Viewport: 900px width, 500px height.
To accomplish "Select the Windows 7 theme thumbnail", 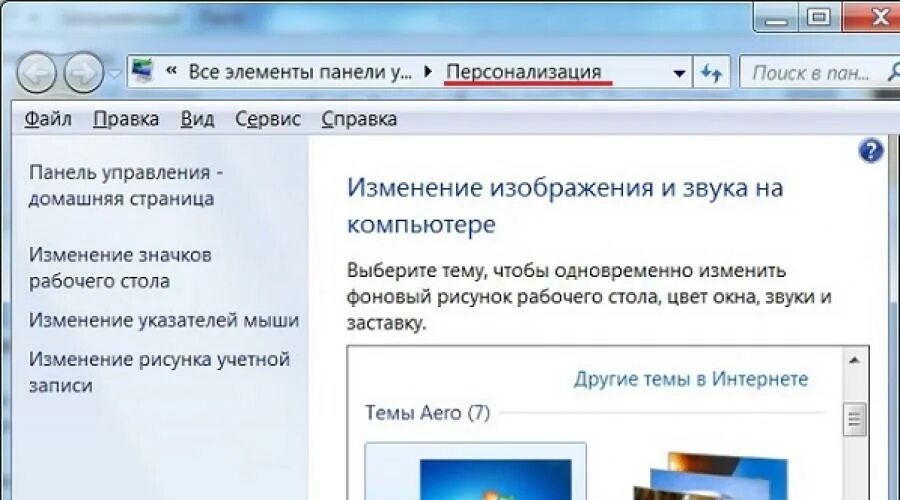I will point(476,471).
